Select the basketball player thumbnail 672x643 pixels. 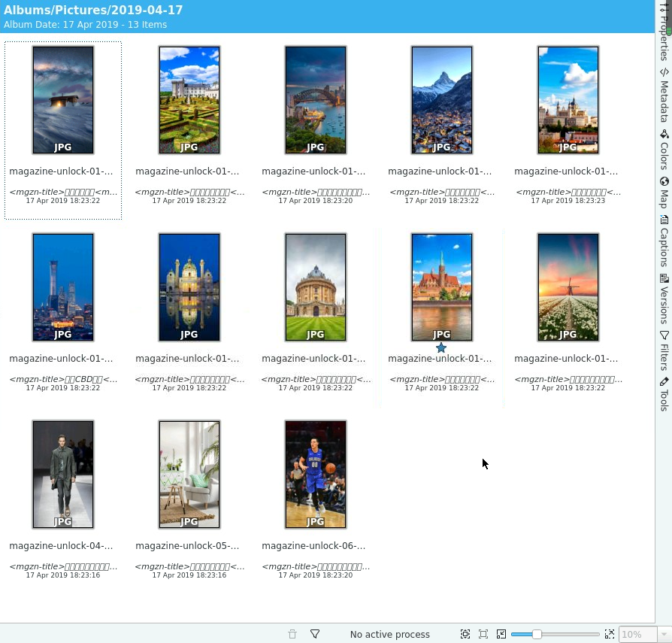tap(316, 474)
